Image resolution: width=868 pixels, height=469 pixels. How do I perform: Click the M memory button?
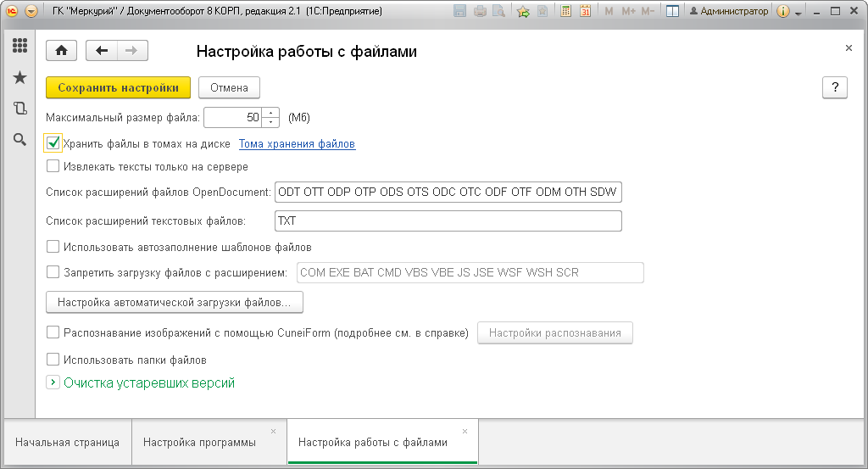click(609, 11)
